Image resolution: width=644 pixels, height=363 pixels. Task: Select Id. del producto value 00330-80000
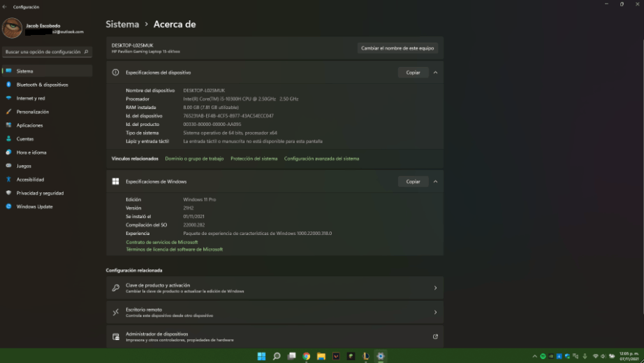(x=212, y=124)
